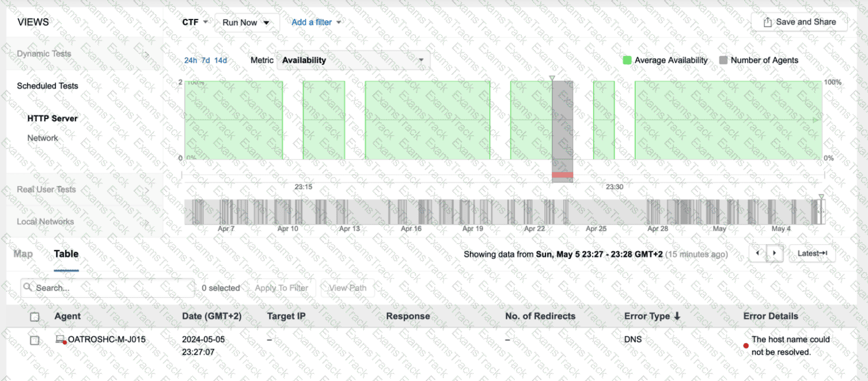Click the OATROSHC-M-J015 agent computer icon
Screen dimensions: 868x381
click(x=60, y=340)
